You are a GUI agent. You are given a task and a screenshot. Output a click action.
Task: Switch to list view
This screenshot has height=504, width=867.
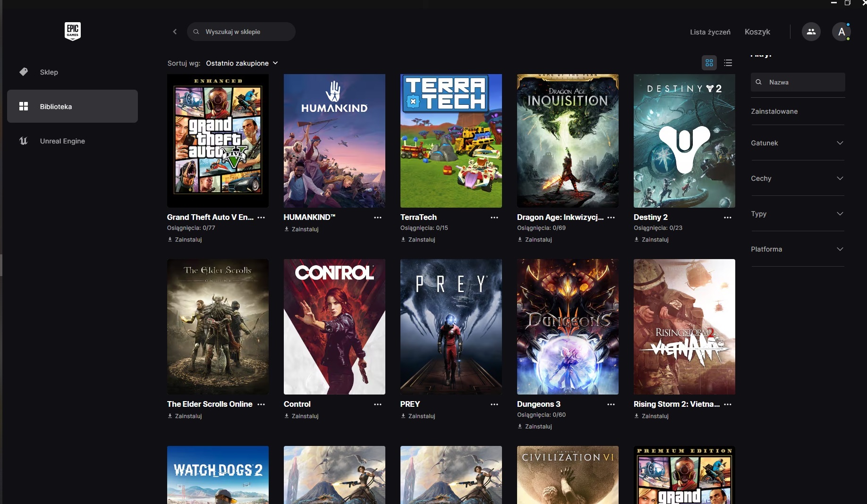[x=728, y=63]
